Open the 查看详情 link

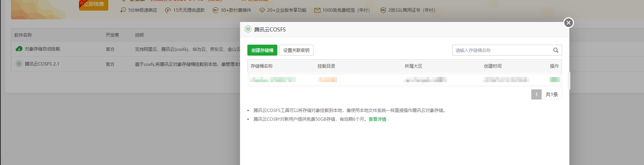coord(377,119)
